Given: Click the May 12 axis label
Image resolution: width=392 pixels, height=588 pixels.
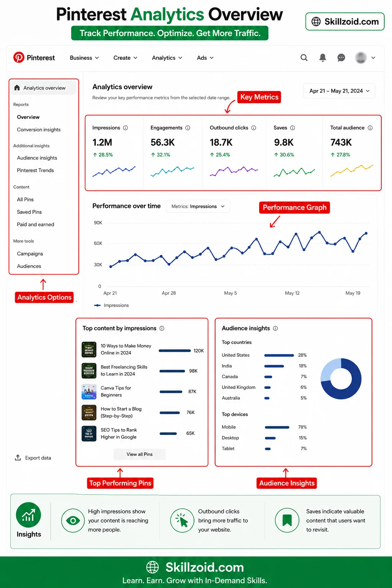Looking at the screenshot, I should coord(292,293).
